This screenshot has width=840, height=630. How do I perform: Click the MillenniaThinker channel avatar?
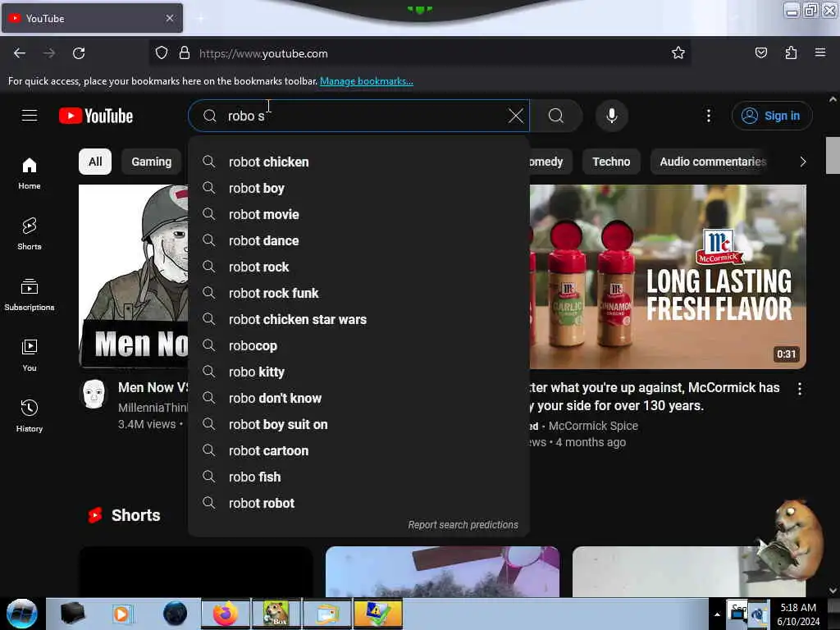(94, 395)
